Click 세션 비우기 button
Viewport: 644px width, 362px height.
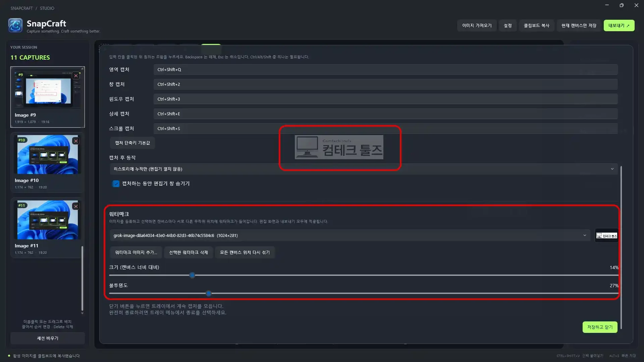click(48, 339)
